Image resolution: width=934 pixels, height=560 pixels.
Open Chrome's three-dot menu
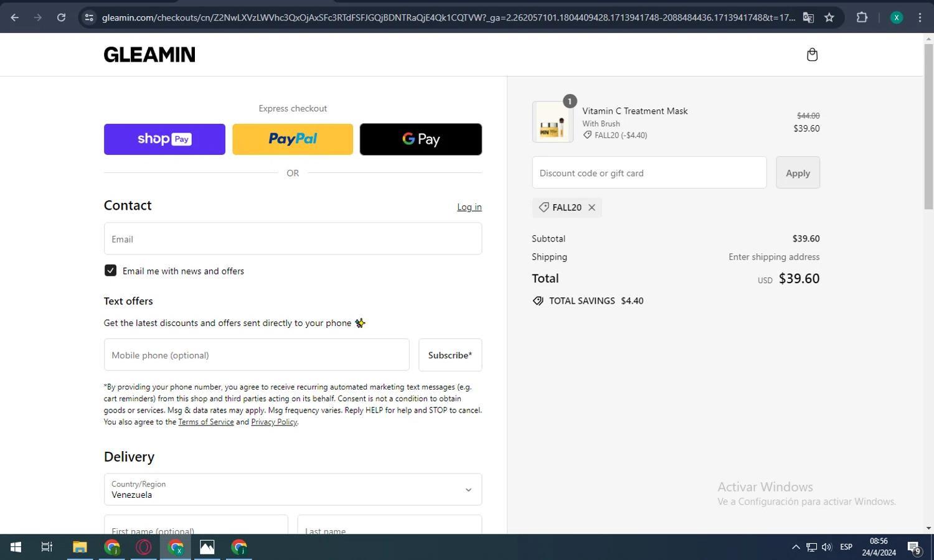click(x=920, y=17)
